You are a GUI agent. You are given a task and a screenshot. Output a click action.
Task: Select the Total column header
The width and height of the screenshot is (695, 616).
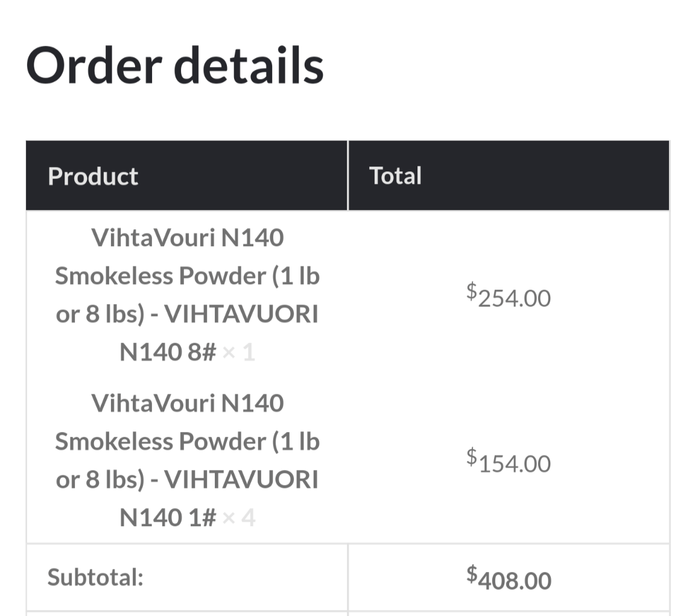395,176
